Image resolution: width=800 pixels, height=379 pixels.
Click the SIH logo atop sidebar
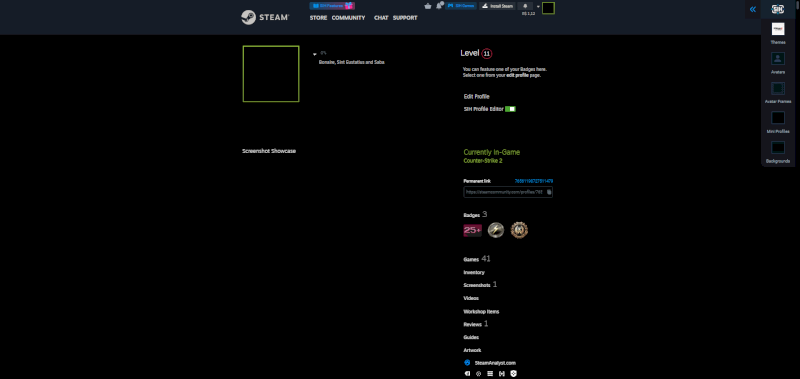click(x=778, y=9)
